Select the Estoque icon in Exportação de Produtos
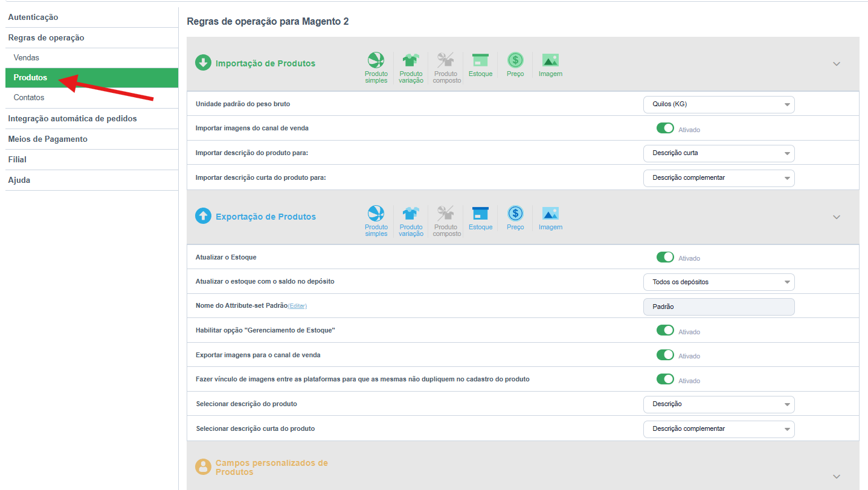 pyautogui.click(x=480, y=214)
